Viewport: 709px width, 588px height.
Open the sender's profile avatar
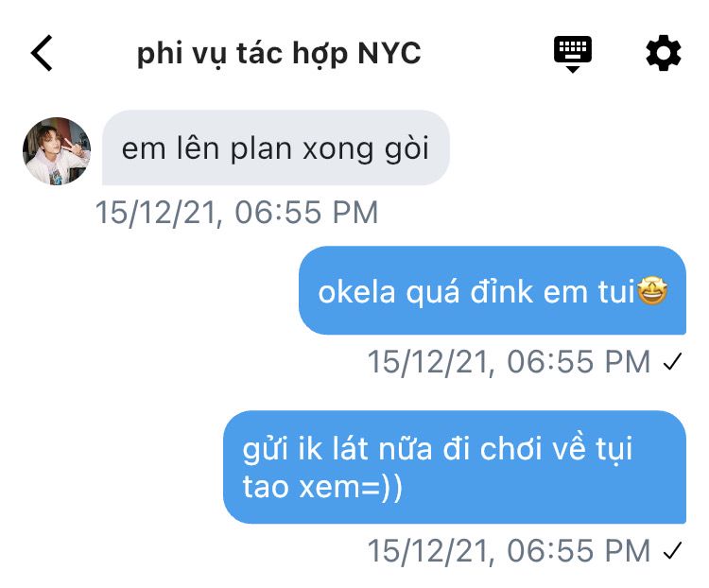57,151
